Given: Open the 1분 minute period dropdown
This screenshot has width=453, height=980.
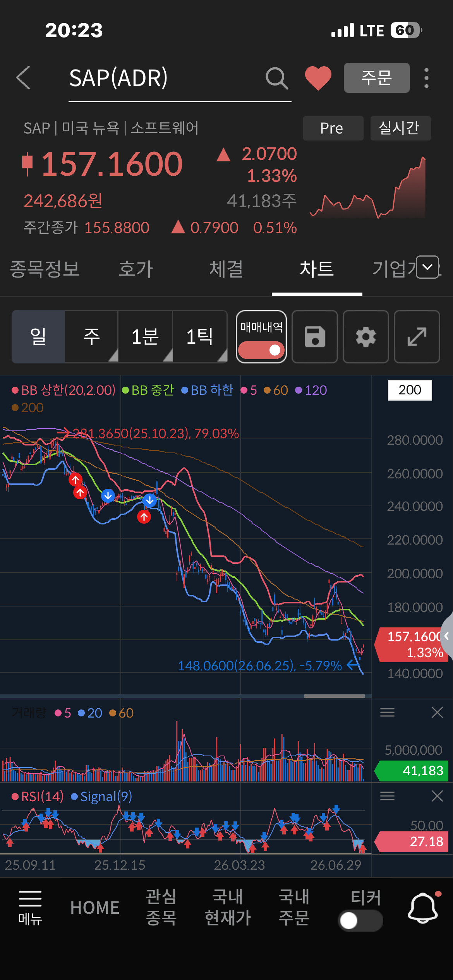Looking at the screenshot, I should [x=146, y=336].
